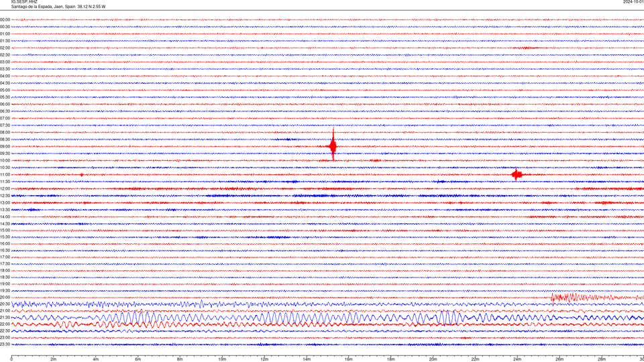Select the 00:30 time row label
Viewport: 644px width, 362px height.
[x=5, y=27]
